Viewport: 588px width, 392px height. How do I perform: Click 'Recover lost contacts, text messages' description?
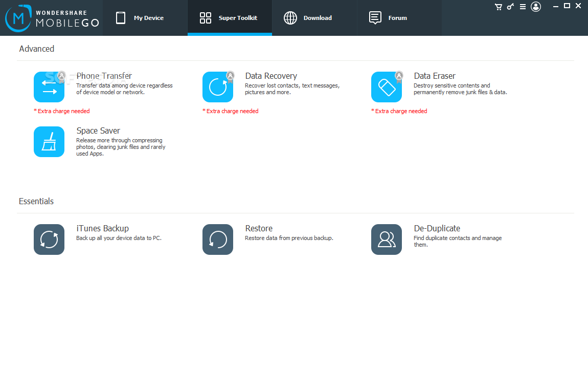(292, 89)
